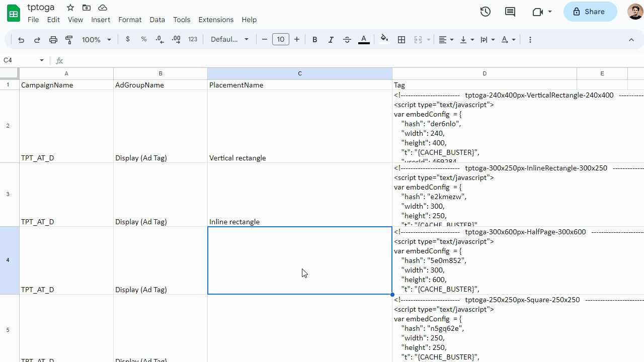The image size is (644, 362).
Task: Open version history clock icon
Action: [x=485, y=12]
